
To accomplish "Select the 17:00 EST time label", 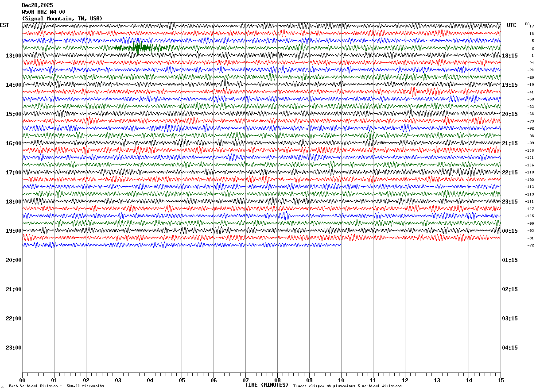I will pyautogui.click(x=14, y=173).
